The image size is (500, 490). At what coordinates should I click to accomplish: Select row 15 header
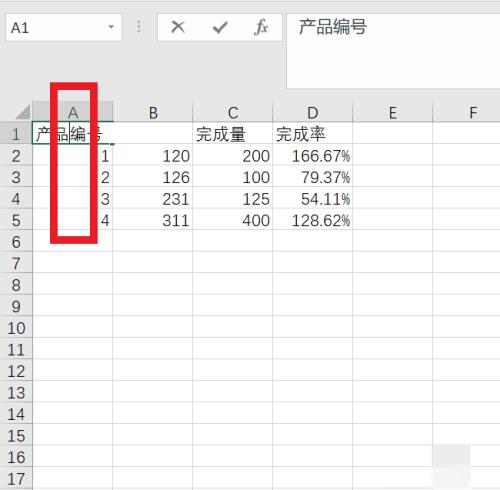click(x=16, y=435)
